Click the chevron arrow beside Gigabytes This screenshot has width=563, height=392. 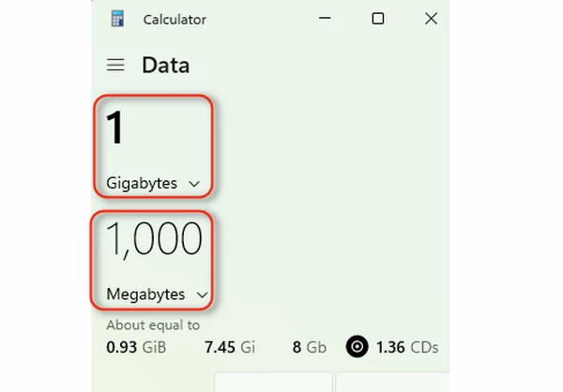[x=194, y=184]
